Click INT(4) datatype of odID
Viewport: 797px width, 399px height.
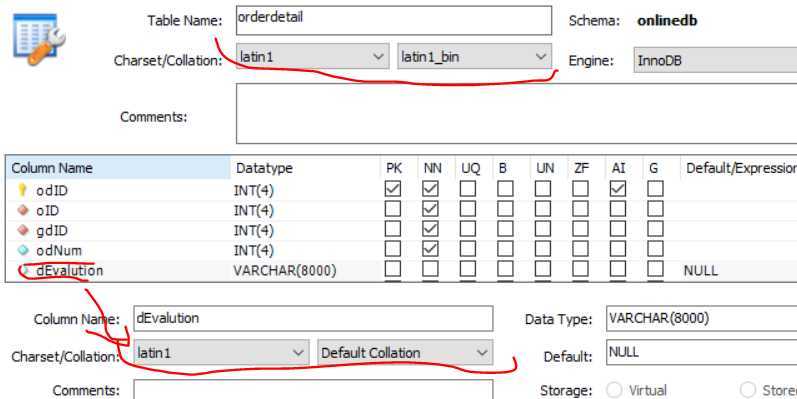254,191
